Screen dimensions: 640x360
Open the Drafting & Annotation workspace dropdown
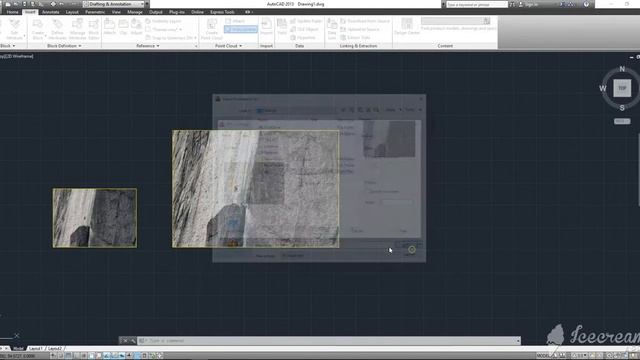coord(114,4)
